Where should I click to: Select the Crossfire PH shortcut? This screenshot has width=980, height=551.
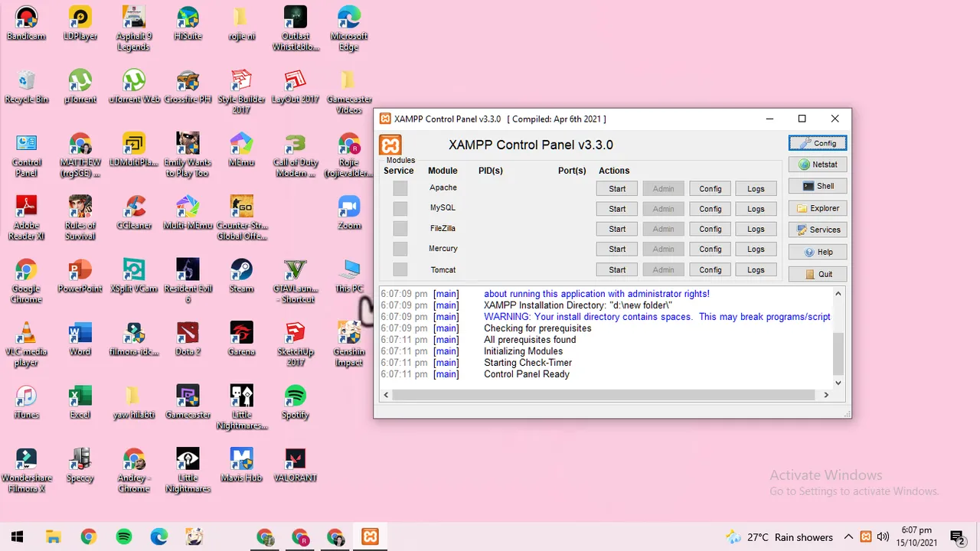click(x=188, y=86)
